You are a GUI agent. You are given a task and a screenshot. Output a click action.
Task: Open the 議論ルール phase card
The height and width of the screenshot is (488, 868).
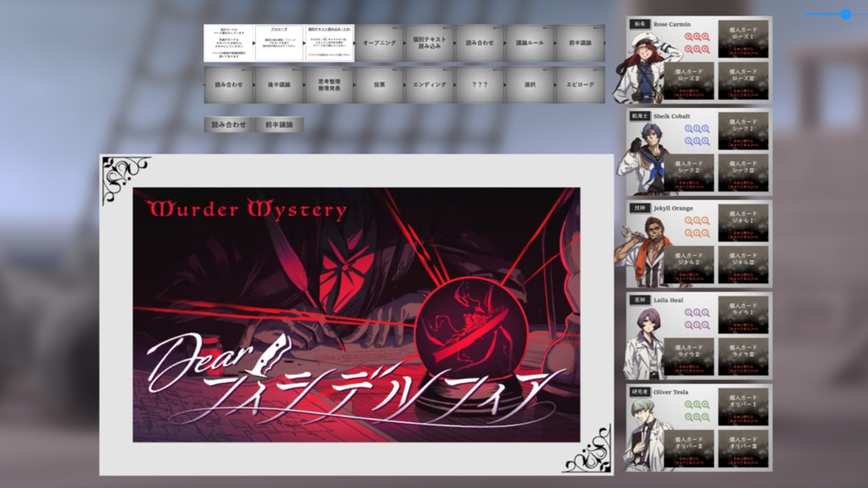pos(530,42)
